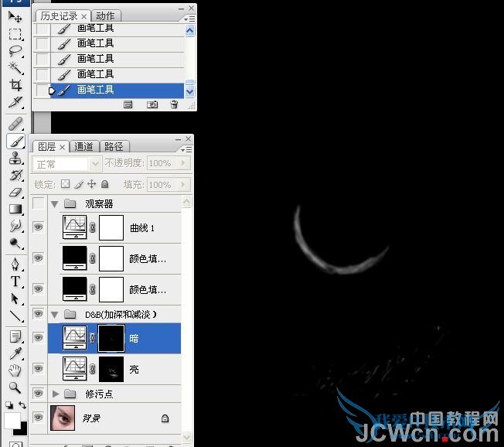Hide the 背景 layer

[x=38, y=418]
